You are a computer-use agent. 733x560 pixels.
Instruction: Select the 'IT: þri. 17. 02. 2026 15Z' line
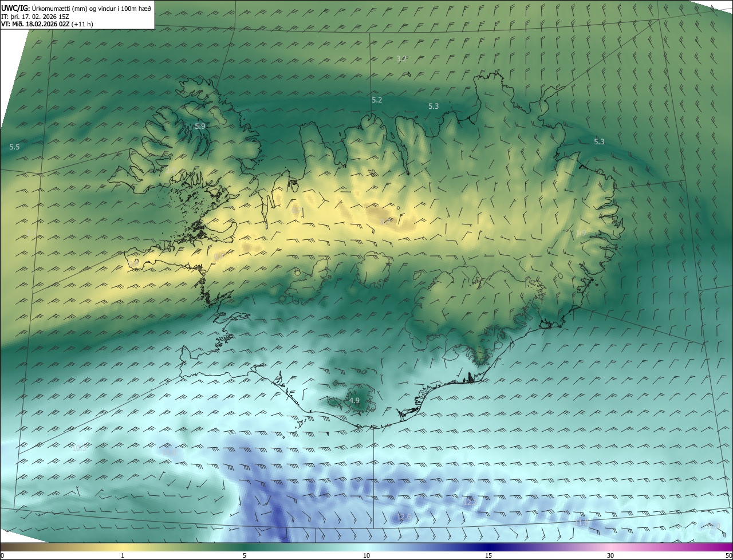[x=35, y=16]
